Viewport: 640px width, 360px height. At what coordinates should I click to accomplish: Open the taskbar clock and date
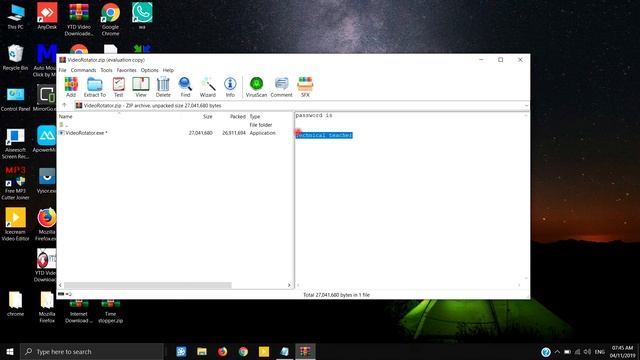click(622, 351)
